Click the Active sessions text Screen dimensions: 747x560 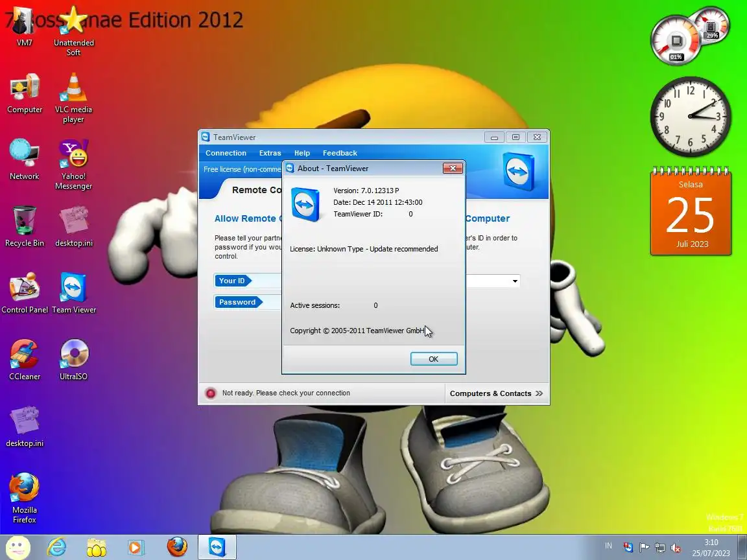coord(315,305)
